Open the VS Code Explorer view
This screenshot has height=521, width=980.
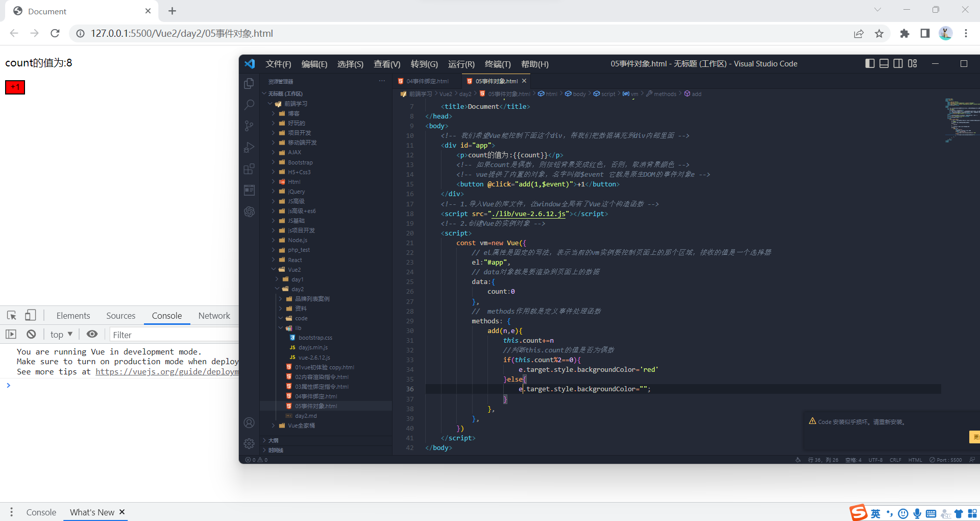coord(249,83)
